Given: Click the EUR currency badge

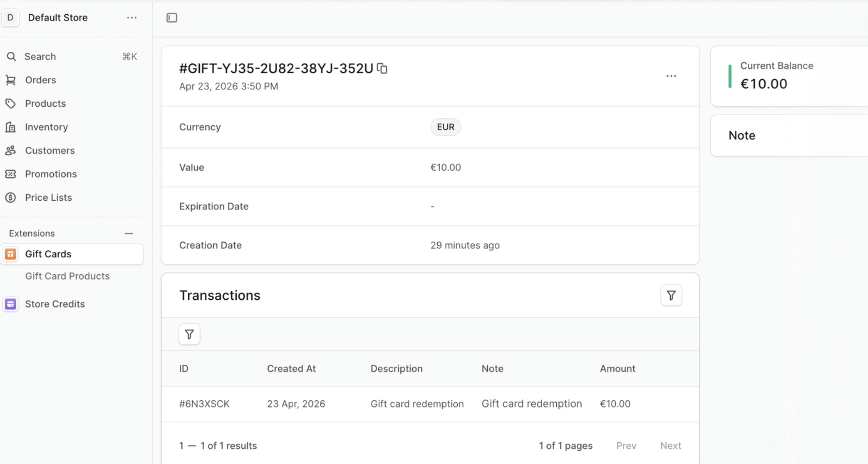Looking at the screenshot, I should coord(445,127).
